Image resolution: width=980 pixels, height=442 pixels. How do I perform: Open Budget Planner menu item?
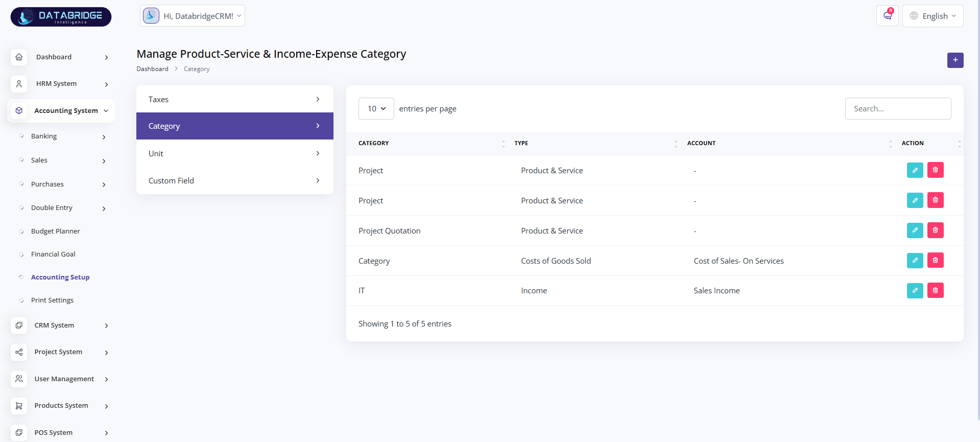tap(55, 231)
